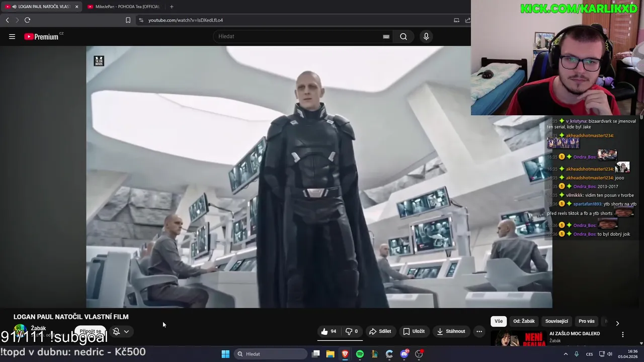Open a new browser tab with plus
Image resolution: width=644 pixels, height=362 pixels.
(x=172, y=7)
